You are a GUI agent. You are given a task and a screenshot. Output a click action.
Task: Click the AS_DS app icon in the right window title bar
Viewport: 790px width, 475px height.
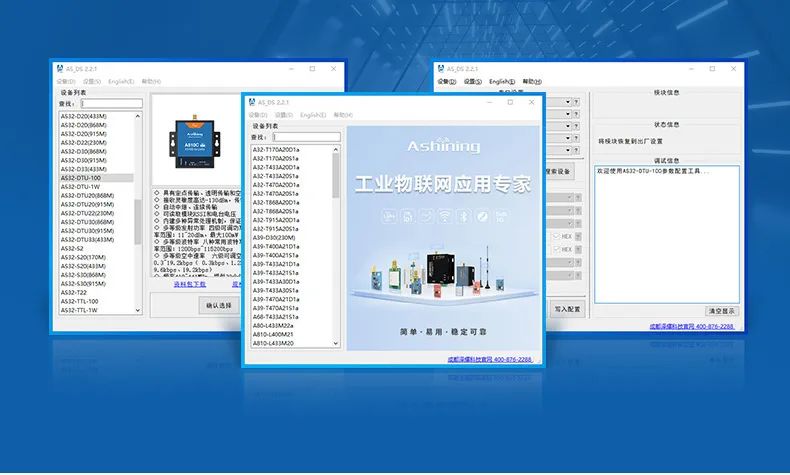(x=441, y=69)
